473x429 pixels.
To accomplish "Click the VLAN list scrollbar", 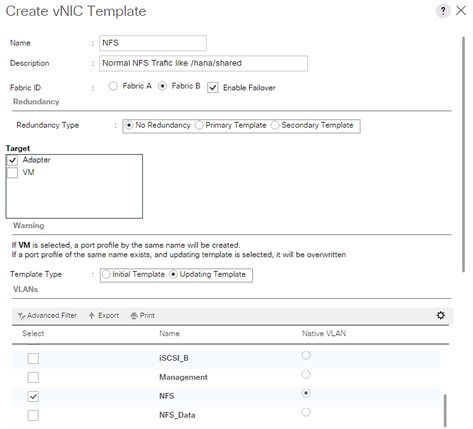I will (x=445, y=411).
